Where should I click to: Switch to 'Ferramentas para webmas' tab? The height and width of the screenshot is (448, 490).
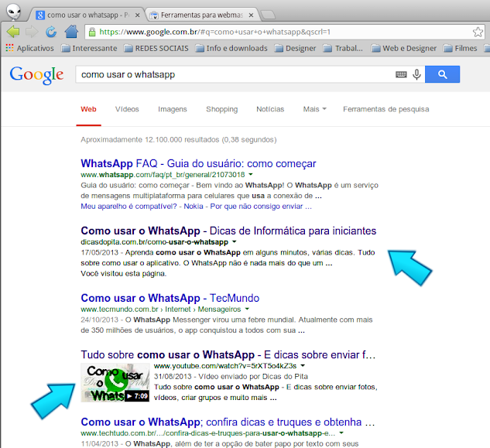click(201, 15)
